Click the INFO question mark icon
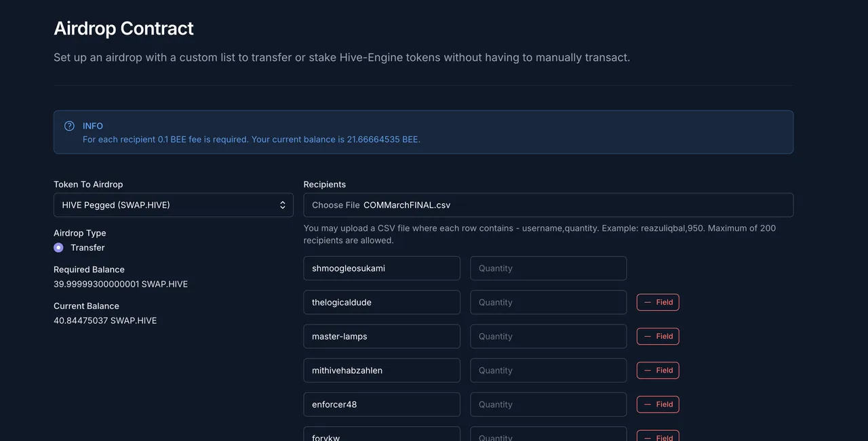Image resolution: width=868 pixels, height=441 pixels. (x=69, y=126)
